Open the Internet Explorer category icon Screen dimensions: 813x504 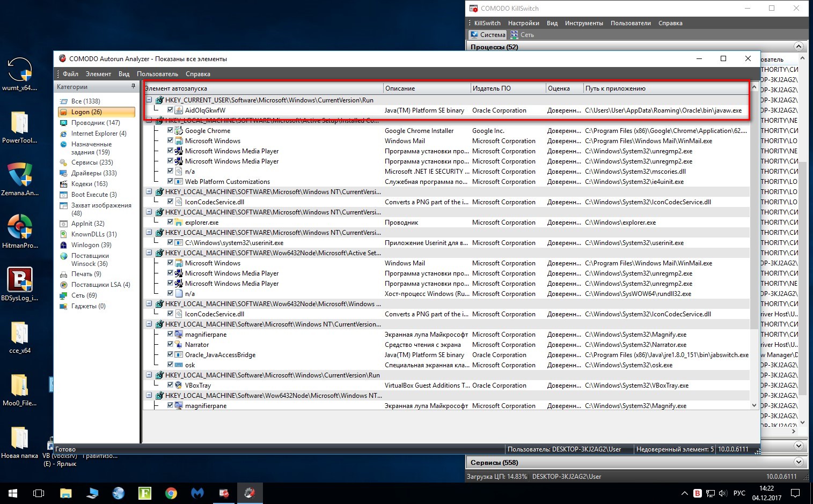tap(63, 134)
